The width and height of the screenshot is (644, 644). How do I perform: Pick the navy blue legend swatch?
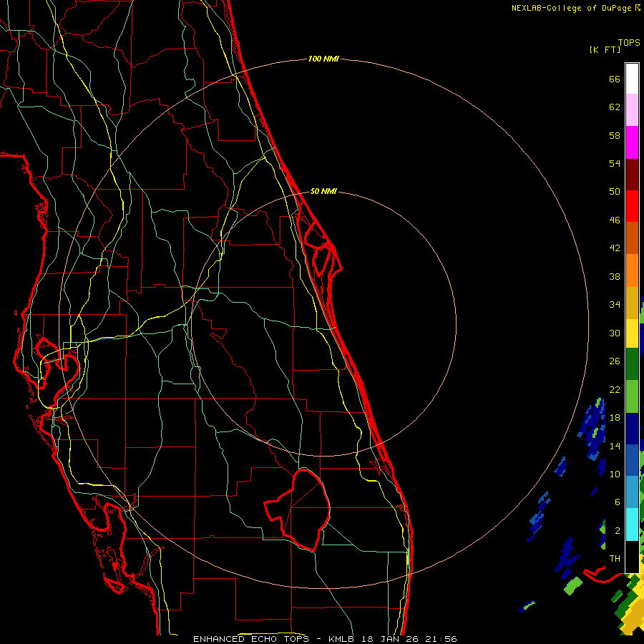pos(632,429)
